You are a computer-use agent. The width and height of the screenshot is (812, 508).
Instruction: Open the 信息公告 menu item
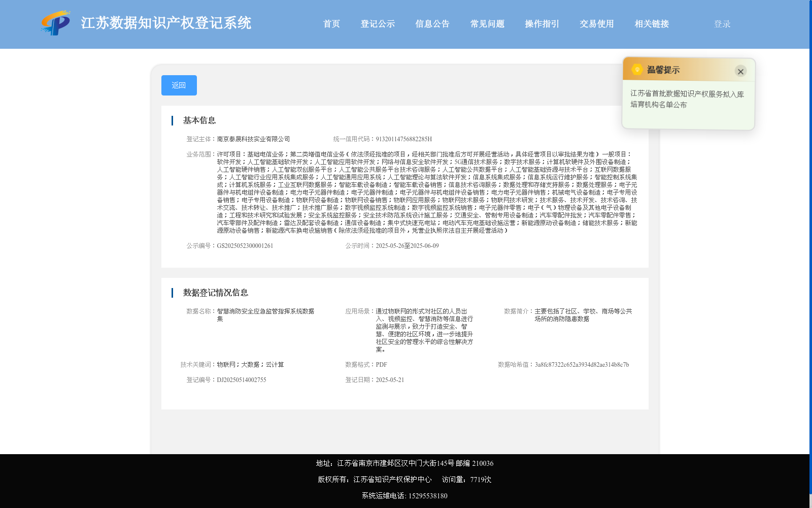432,24
